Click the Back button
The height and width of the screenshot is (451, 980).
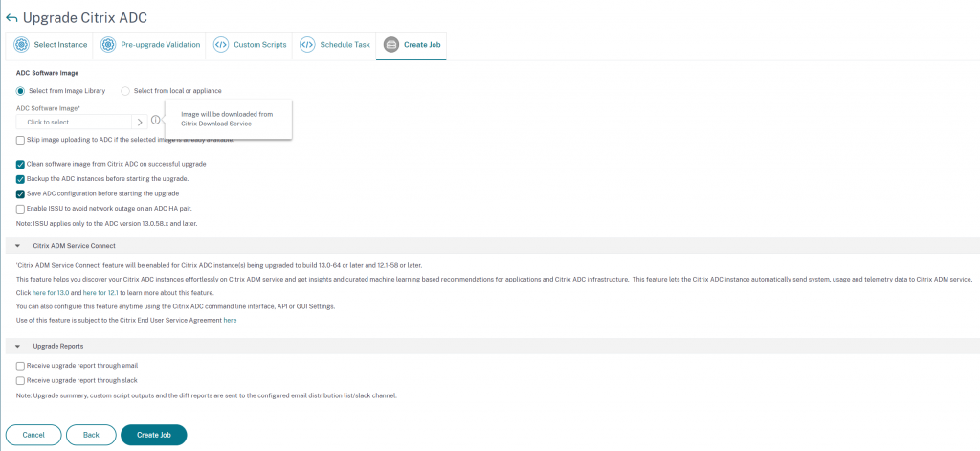pyautogui.click(x=91, y=435)
